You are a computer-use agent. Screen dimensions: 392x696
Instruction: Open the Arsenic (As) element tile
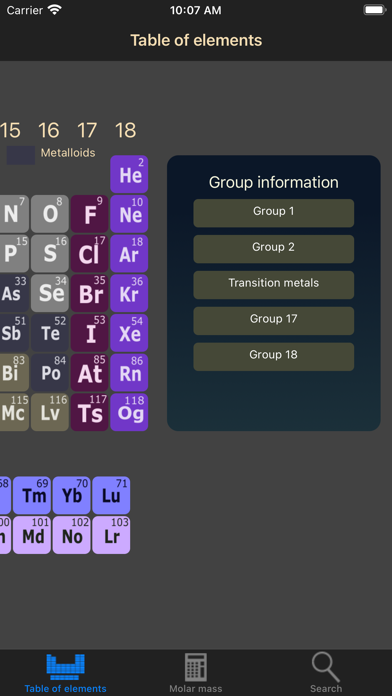[x=14, y=293]
